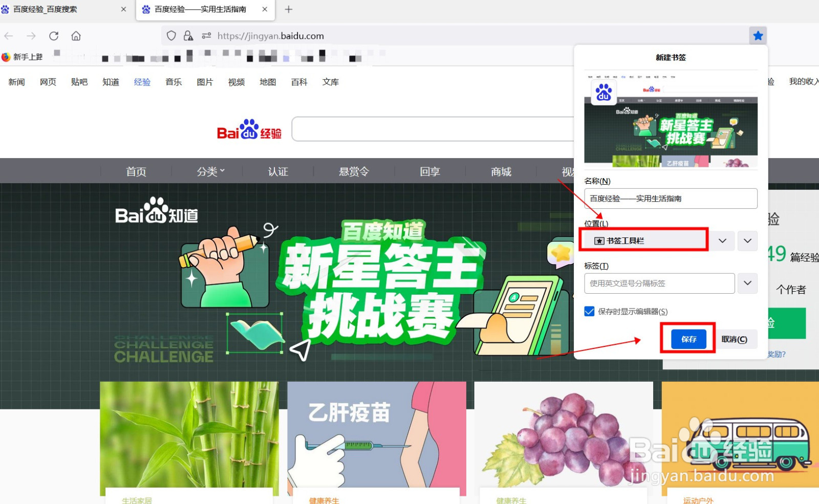
Task: Open the 新闻 link
Action: click(x=16, y=82)
